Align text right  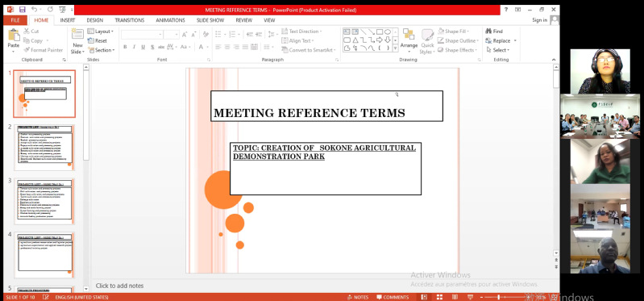pos(236,47)
